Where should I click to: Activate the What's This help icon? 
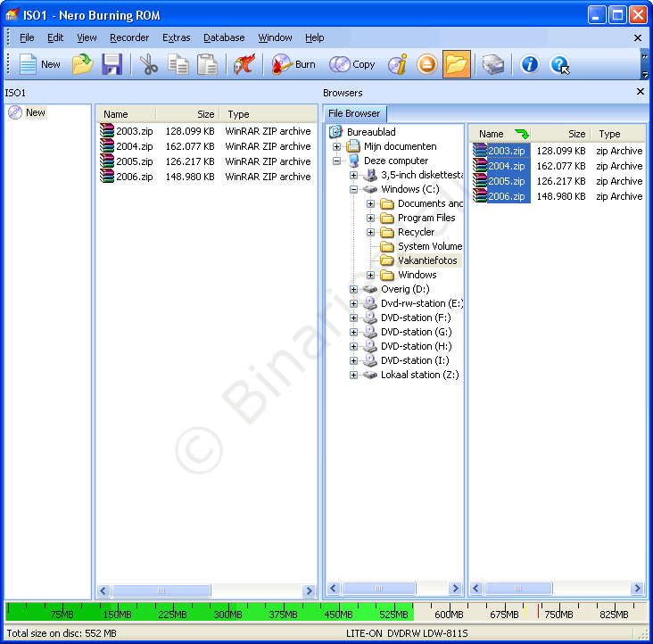pyautogui.click(x=559, y=64)
